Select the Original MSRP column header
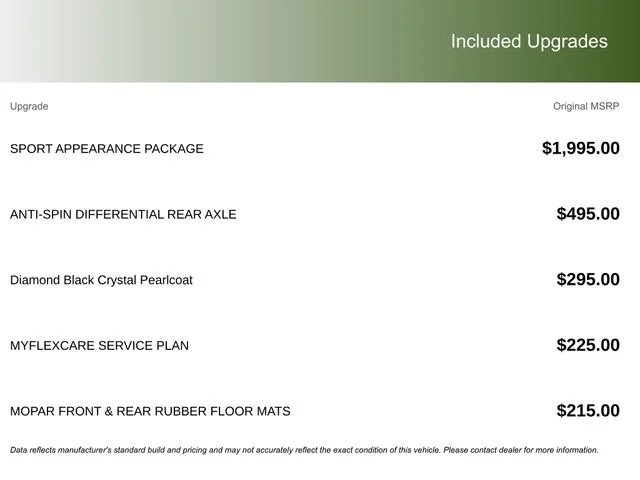This screenshot has width=640, height=480. [x=586, y=107]
